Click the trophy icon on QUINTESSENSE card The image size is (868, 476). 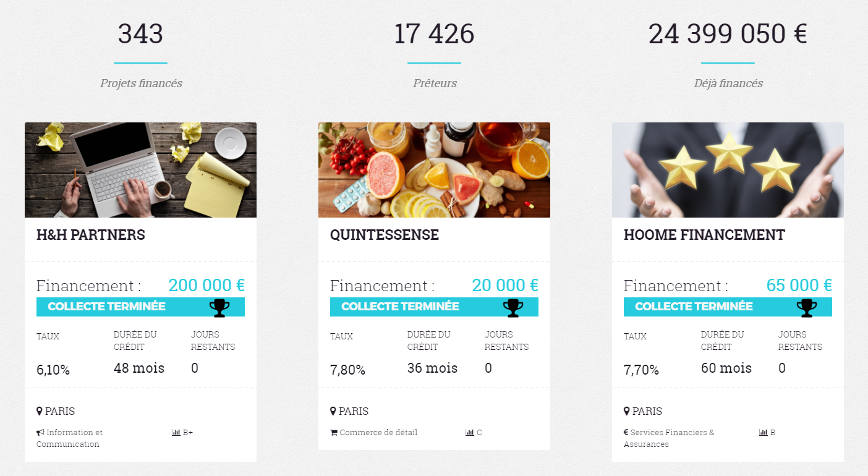[x=513, y=307]
